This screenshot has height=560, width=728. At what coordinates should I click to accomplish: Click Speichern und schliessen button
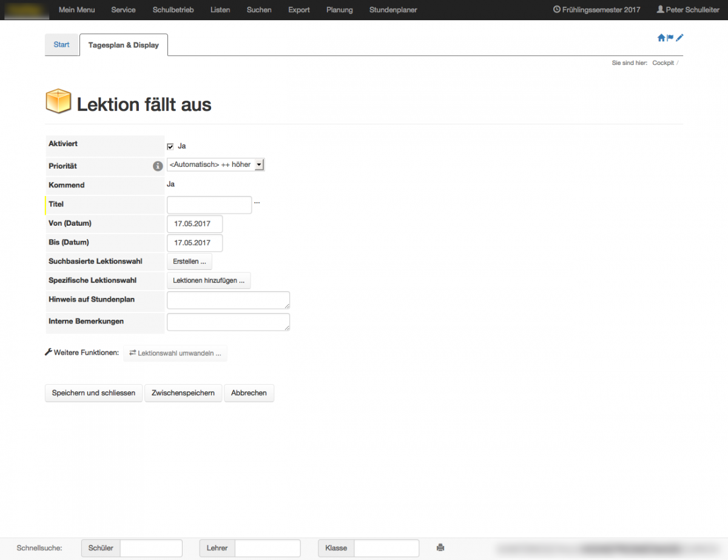[x=93, y=393]
